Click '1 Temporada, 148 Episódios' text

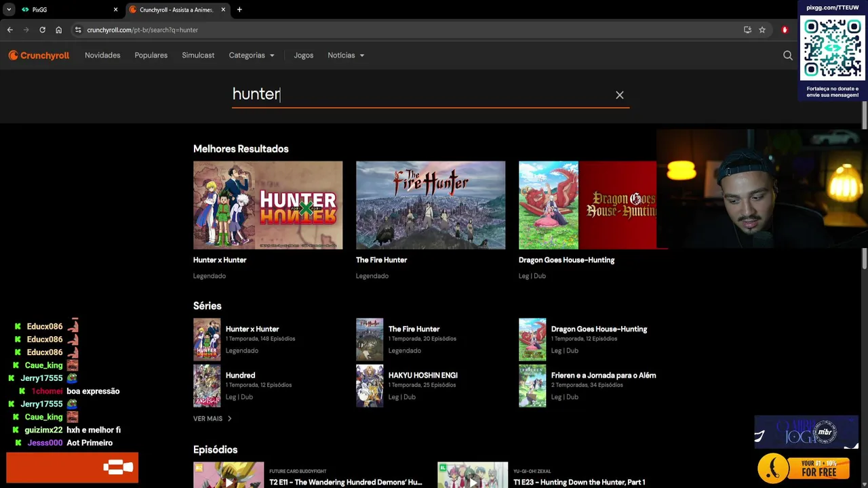[x=260, y=339]
